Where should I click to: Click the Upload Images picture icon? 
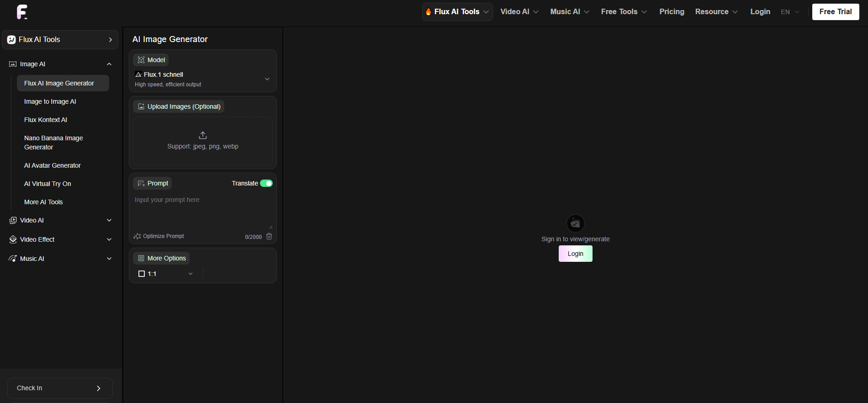pyautogui.click(x=141, y=106)
